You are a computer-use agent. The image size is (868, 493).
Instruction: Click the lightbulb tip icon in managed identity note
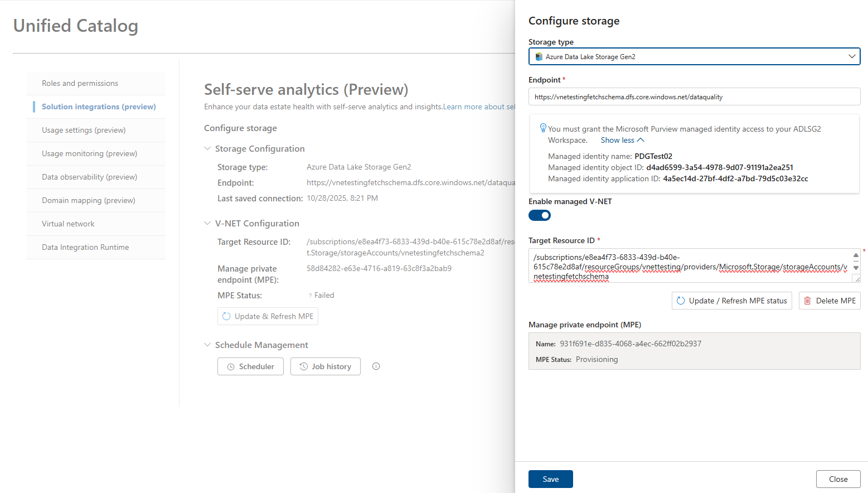543,128
